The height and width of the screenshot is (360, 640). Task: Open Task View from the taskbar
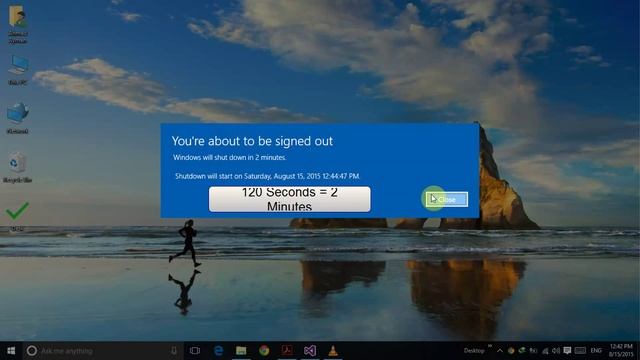click(195, 351)
